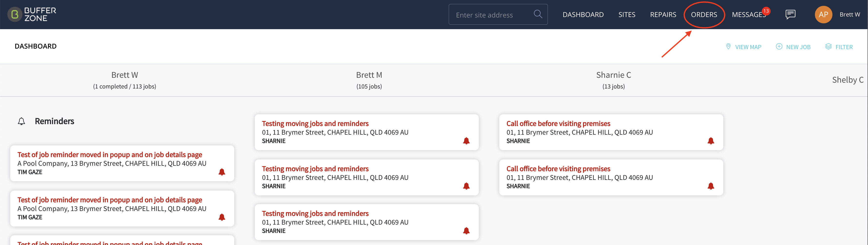The height and width of the screenshot is (245, 868).
Task: Open first 'Testing moving jobs and reminders' title
Action: click(x=315, y=124)
